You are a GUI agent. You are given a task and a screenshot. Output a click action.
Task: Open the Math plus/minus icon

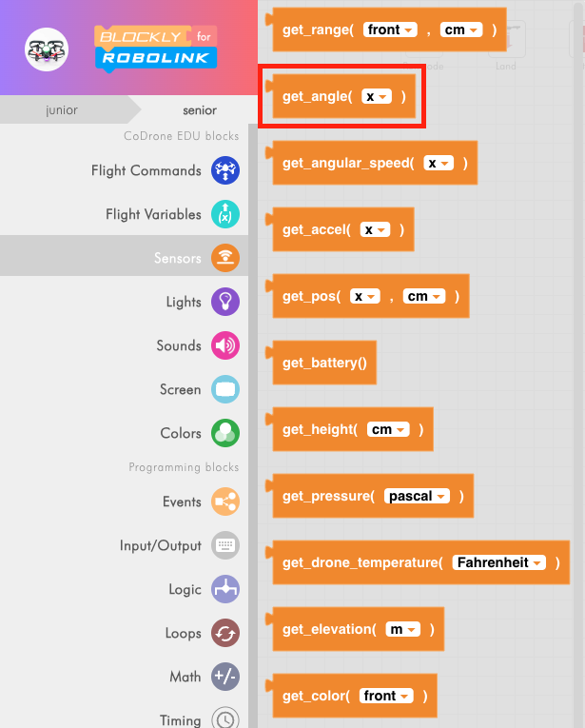click(x=225, y=677)
